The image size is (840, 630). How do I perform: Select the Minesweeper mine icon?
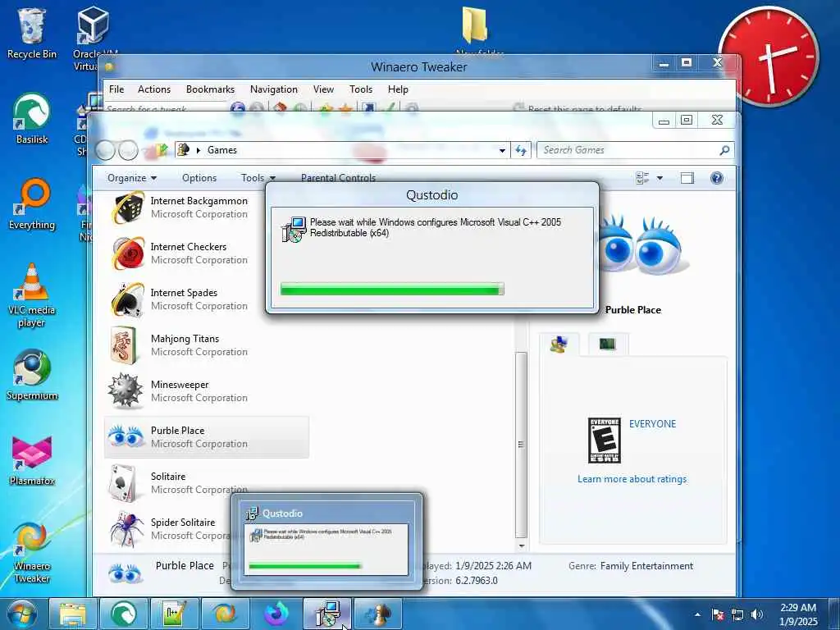(126, 391)
